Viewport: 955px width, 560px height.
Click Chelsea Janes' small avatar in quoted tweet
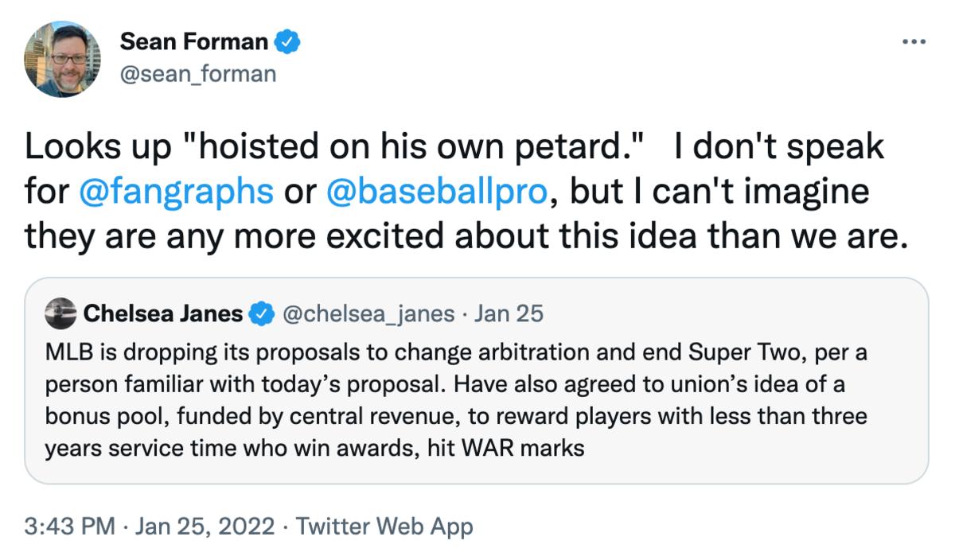62,313
